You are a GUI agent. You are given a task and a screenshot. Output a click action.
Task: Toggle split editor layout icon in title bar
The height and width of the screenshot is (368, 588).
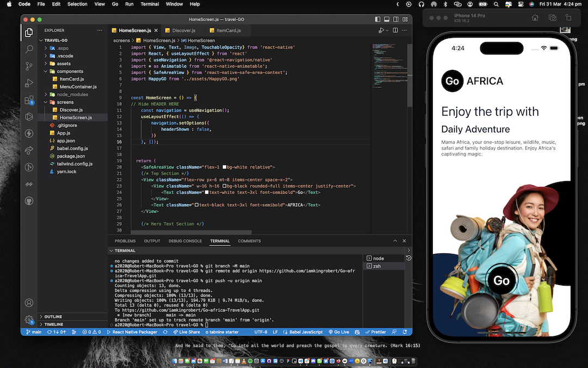[394, 31]
